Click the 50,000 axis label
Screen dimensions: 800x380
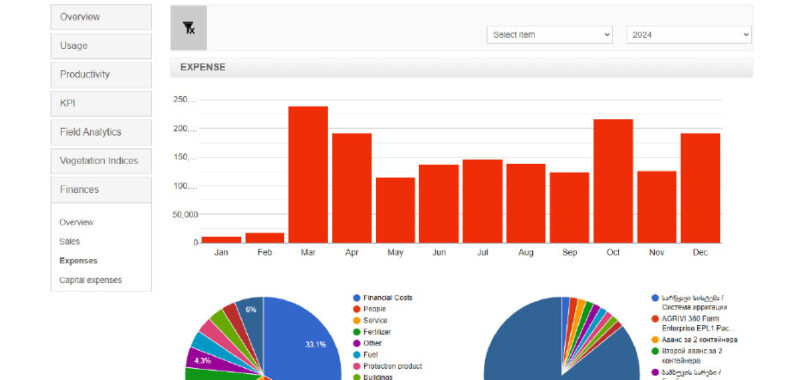[184, 215]
